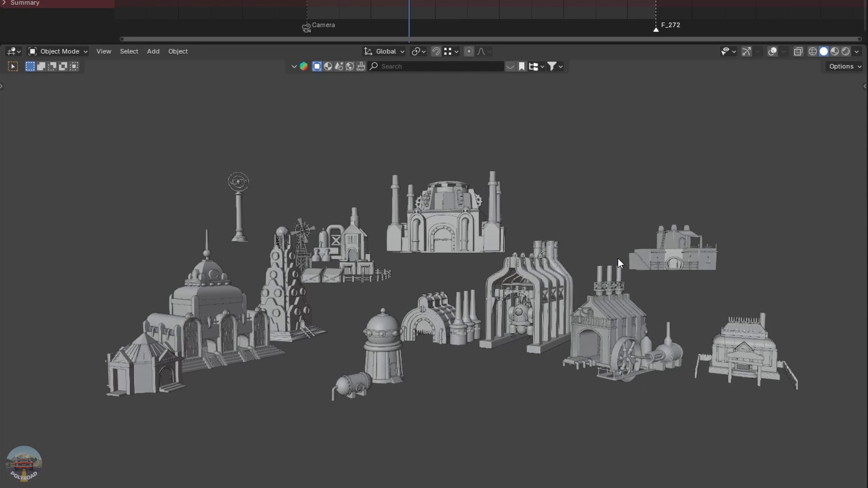Choose Invert existing selection mode
Viewport: 868px width, 488px height.
[x=63, y=66]
